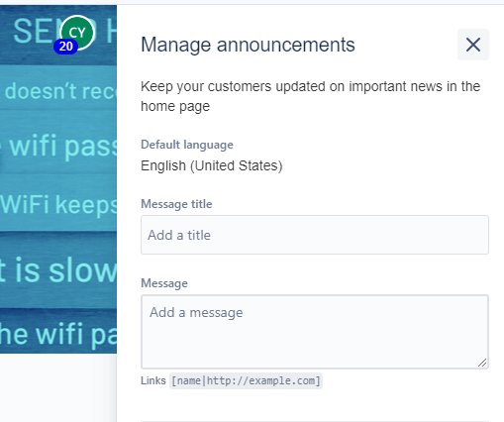Focus the Message title input field

pos(315,235)
